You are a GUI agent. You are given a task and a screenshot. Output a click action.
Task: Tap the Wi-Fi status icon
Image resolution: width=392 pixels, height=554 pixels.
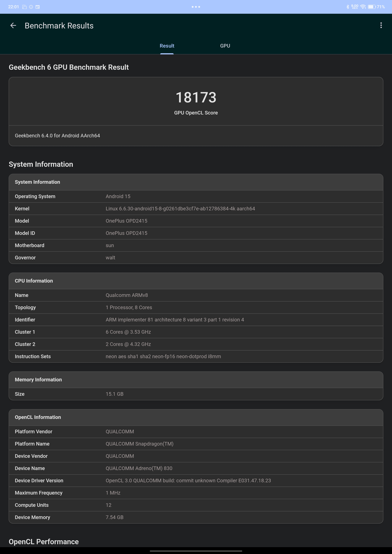(x=363, y=7)
